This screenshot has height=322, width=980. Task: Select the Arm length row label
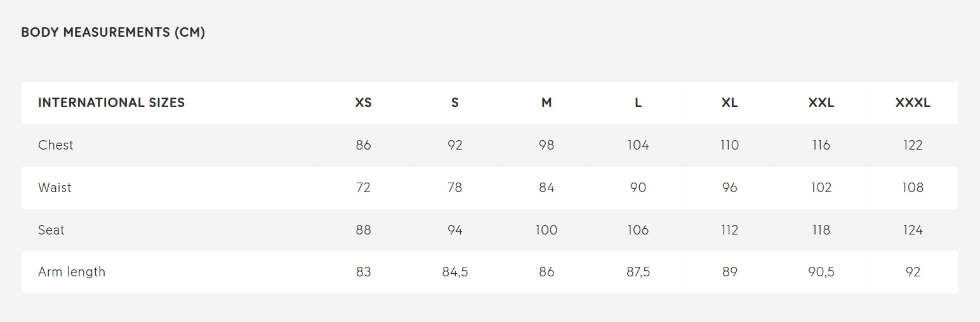point(72,272)
